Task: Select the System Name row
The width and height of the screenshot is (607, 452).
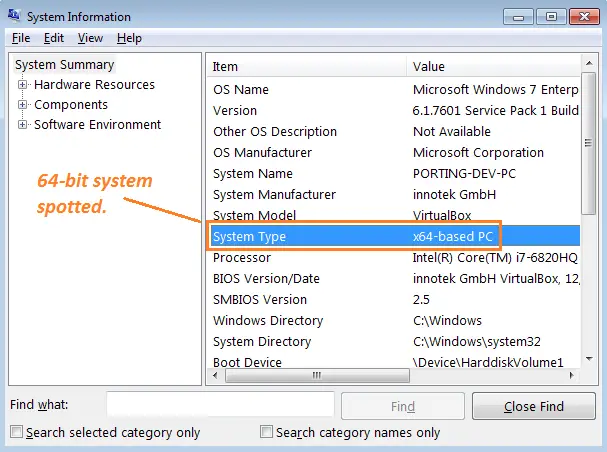Action: pyautogui.click(x=393, y=173)
